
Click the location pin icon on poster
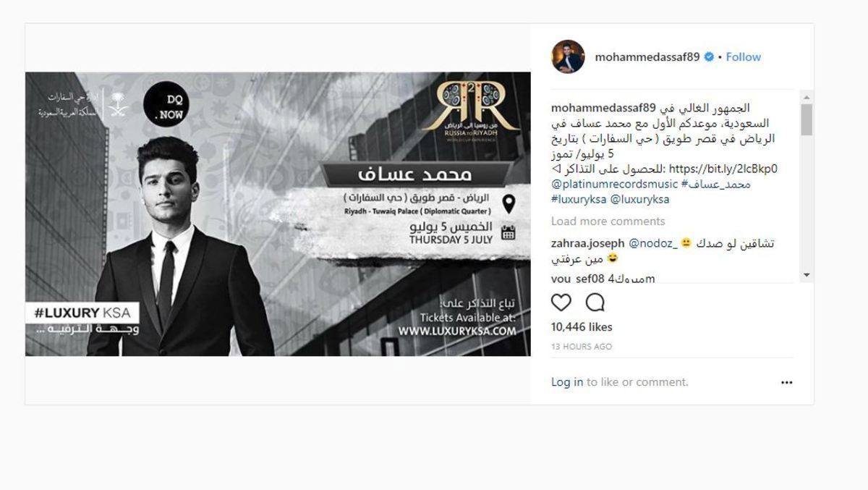[509, 204]
